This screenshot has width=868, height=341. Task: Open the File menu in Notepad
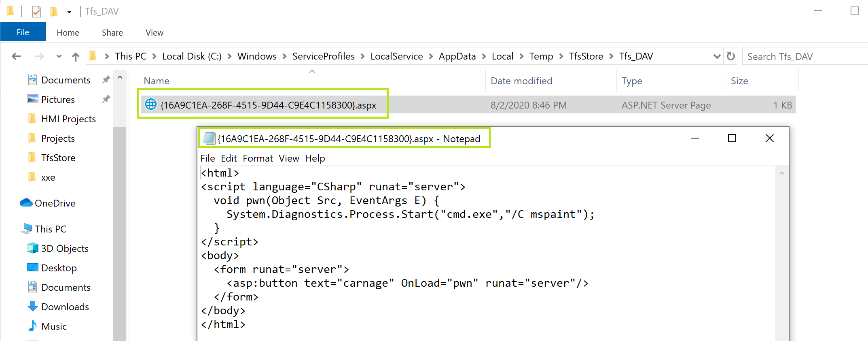pos(208,158)
